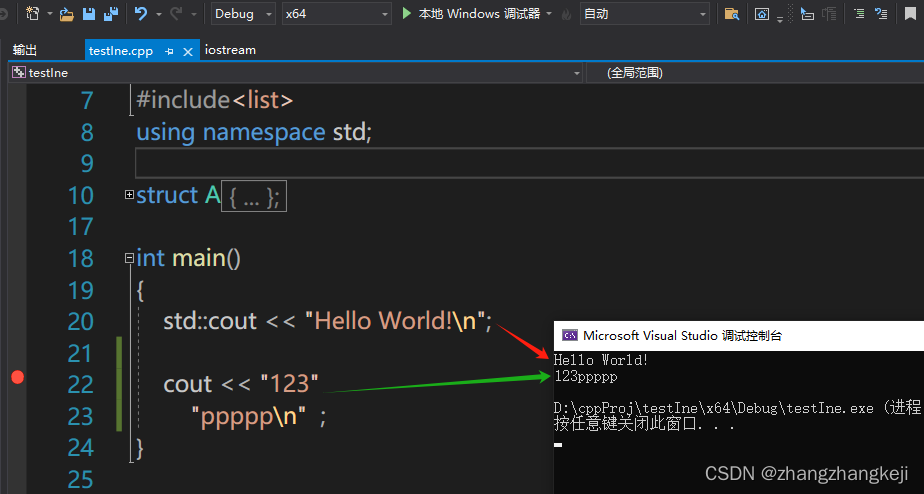The width and height of the screenshot is (924, 494).
Task: Click the '123ppppp' console output line
Action: tap(585, 376)
